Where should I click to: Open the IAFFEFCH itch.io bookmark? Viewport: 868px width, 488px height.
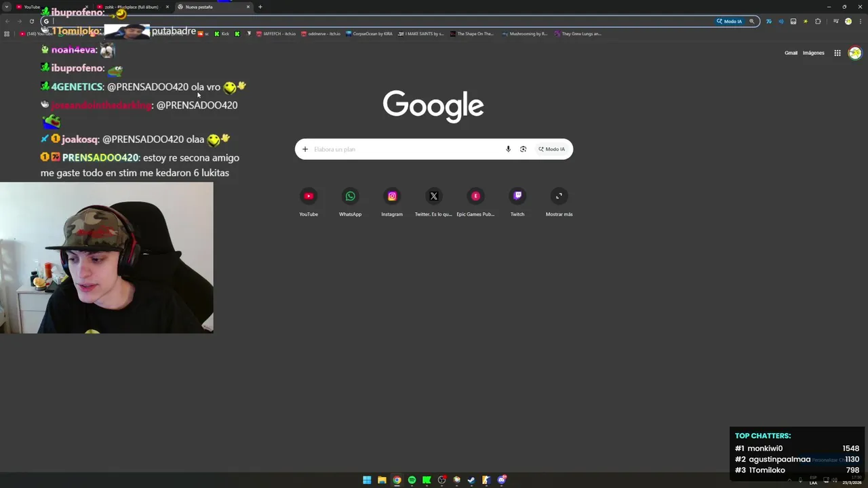tap(276, 33)
